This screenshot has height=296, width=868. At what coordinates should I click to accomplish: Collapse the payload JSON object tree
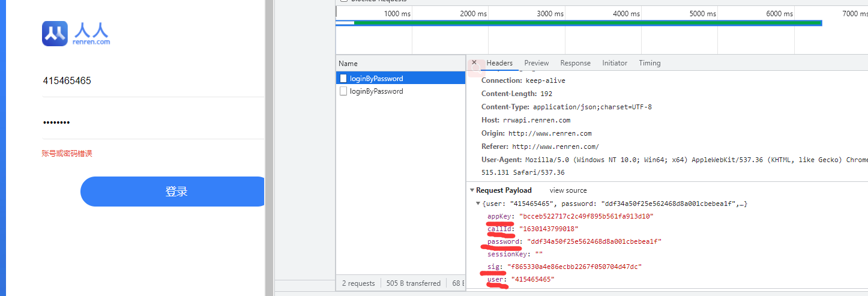click(478, 204)
